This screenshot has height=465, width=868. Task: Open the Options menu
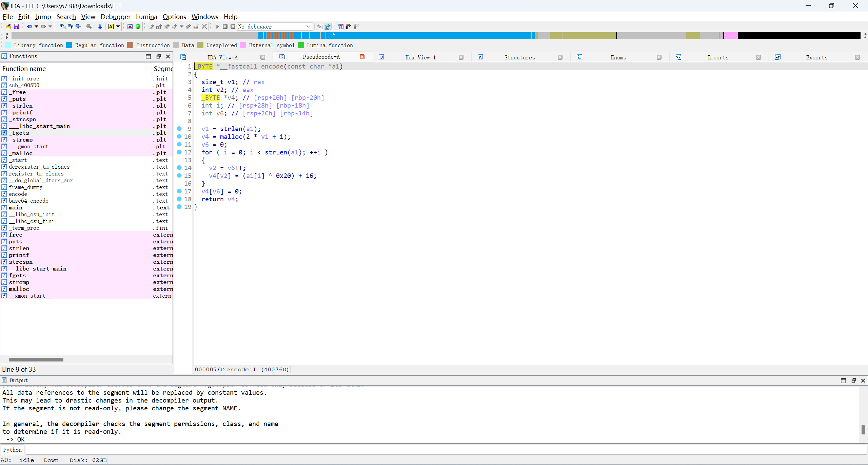[174, 17]
